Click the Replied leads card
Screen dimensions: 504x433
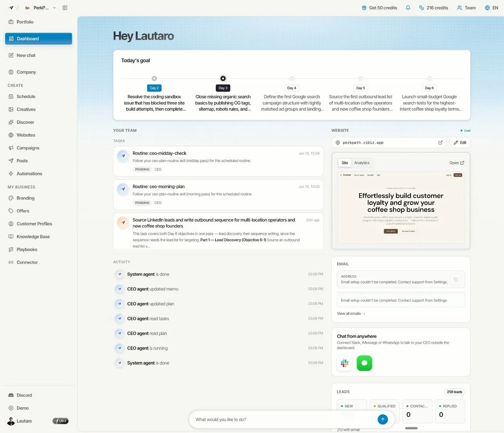click(x=450, y=411)
